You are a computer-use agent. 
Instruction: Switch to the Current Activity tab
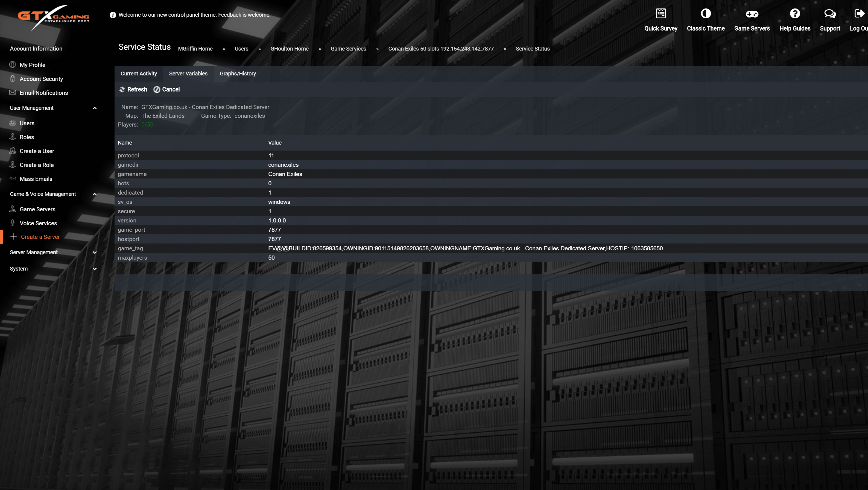coord(139,74)
